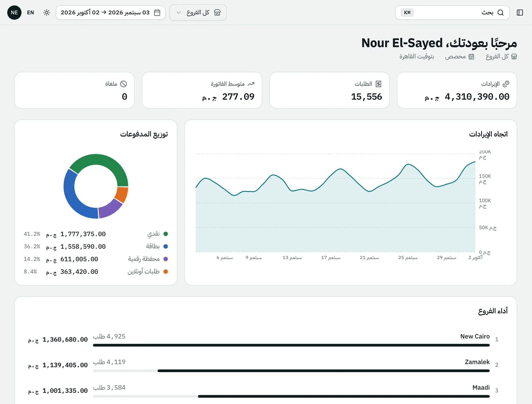Screen dimensions: 532x404
Task: Click the 4,119 طلب orders label
Action: 109,362
